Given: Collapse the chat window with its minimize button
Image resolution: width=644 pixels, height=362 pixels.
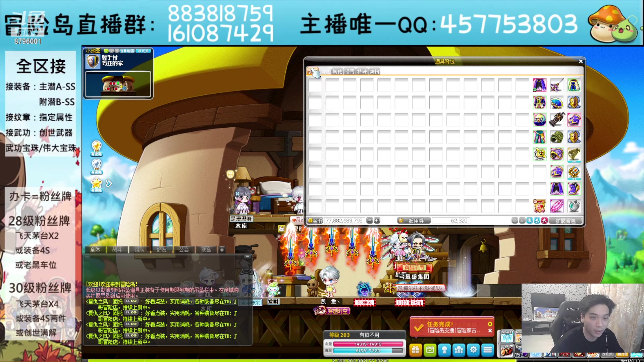Looking at the screenshot, I should [x=248, y=256].
